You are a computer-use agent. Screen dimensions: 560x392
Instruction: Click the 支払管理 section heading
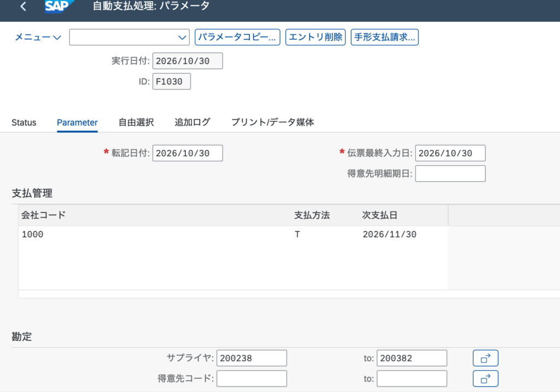32,193
